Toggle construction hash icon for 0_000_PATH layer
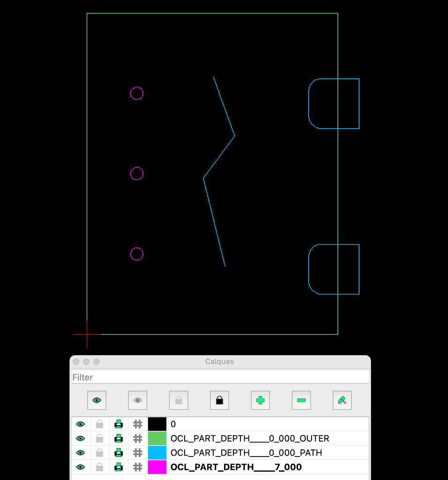 pos(138,453)
